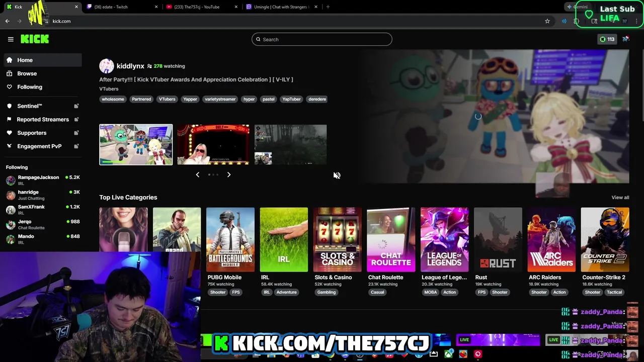Screen dimensions: 644x362
Task: Open hanridge in Following list
Action: pos(42,195)
